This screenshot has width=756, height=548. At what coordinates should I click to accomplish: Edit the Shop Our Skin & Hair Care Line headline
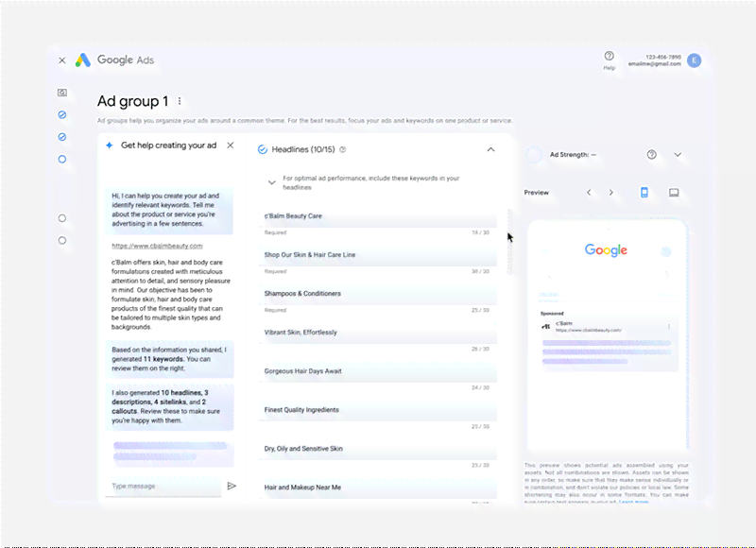click(x=378, y=255)
